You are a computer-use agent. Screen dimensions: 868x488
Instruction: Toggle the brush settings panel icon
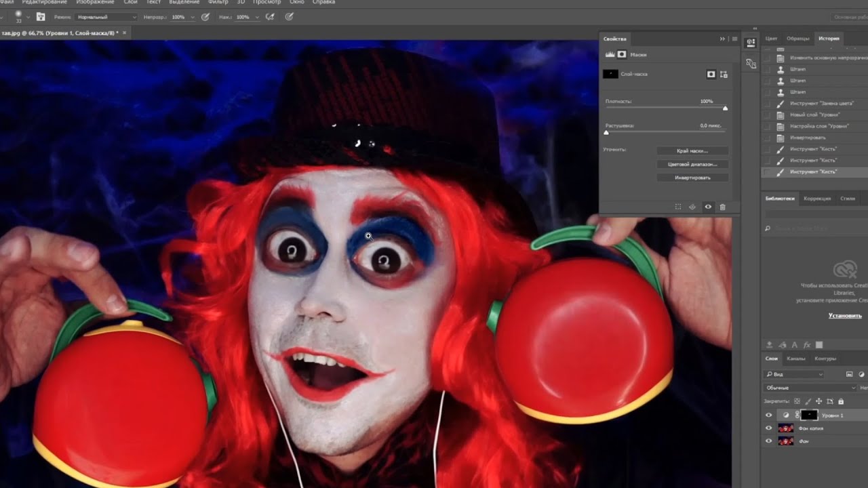41,16
